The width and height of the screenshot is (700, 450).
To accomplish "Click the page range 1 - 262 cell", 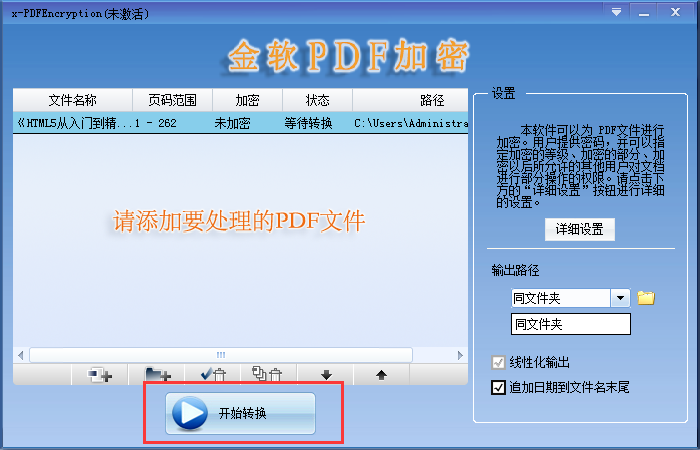I will (x=156, y=123).
